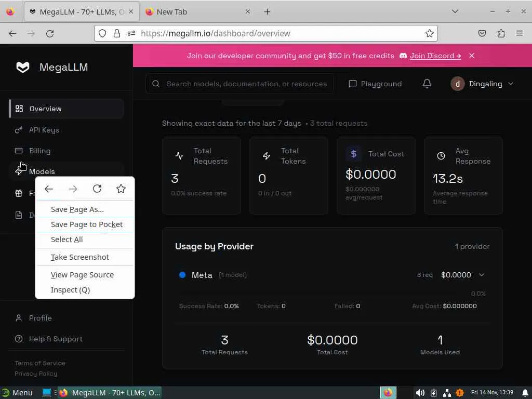532x399 pixels.
Task: Click the Dingaling avatar circle
Action: pos(457,84)
